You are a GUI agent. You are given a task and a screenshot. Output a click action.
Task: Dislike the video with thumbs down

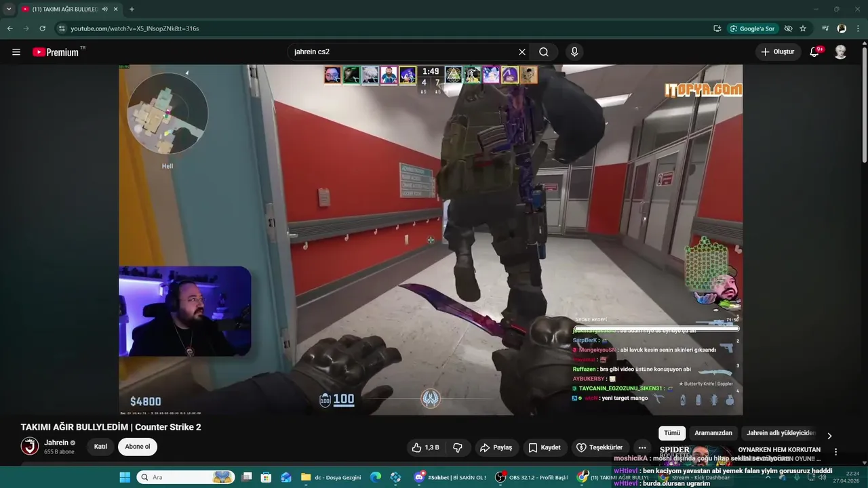[x=458, y=447]
